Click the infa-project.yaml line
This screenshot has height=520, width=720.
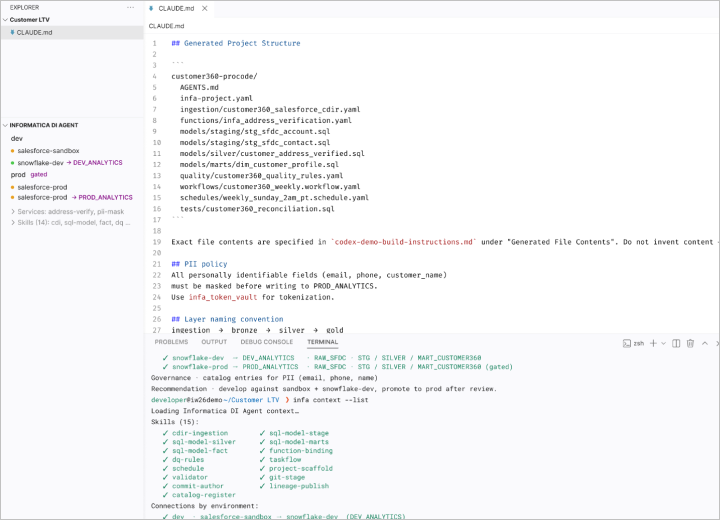(216, 98)
